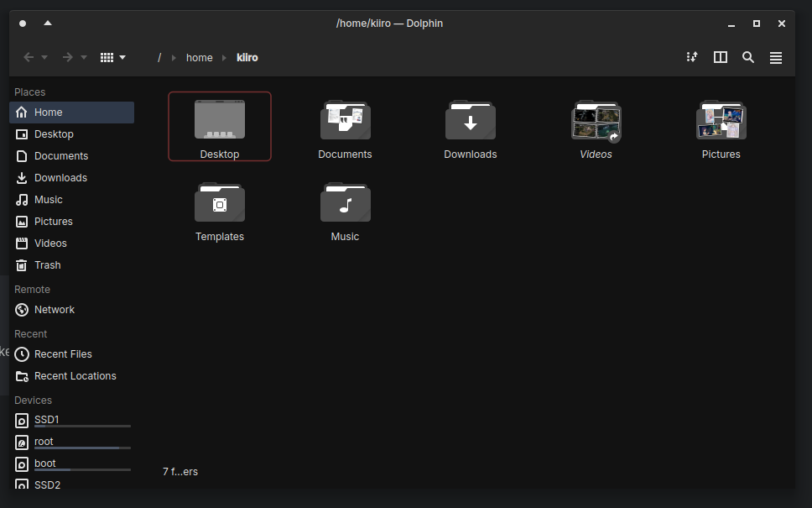Click the icons view mode button
This screenshot has height=508, width=812.
pyautogui.click(x=107, y=58)
